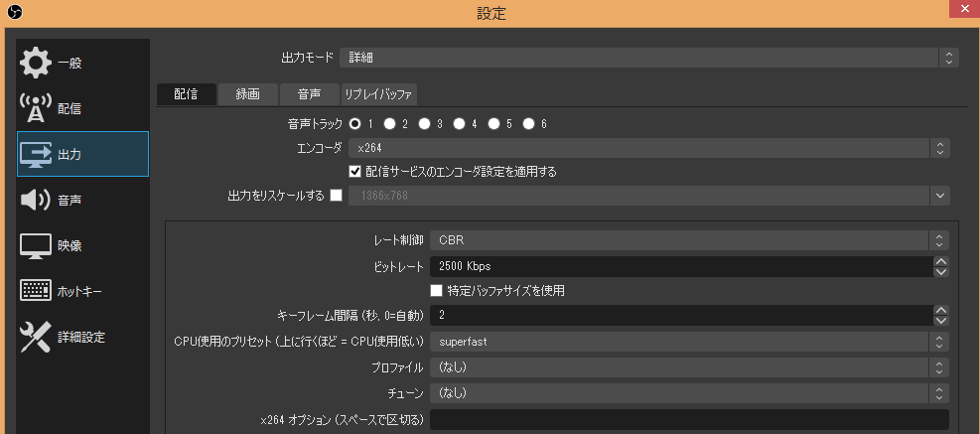Open the ホットキー keyboard icon
The height and width of the screenshot is (434, 980).
[x=37, y=291]
